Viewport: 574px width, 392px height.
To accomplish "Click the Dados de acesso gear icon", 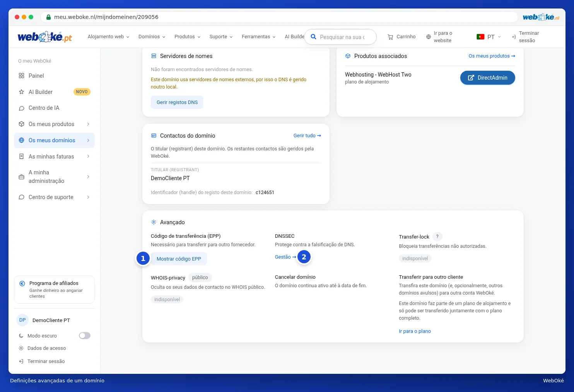I will (x=21, y=348).
